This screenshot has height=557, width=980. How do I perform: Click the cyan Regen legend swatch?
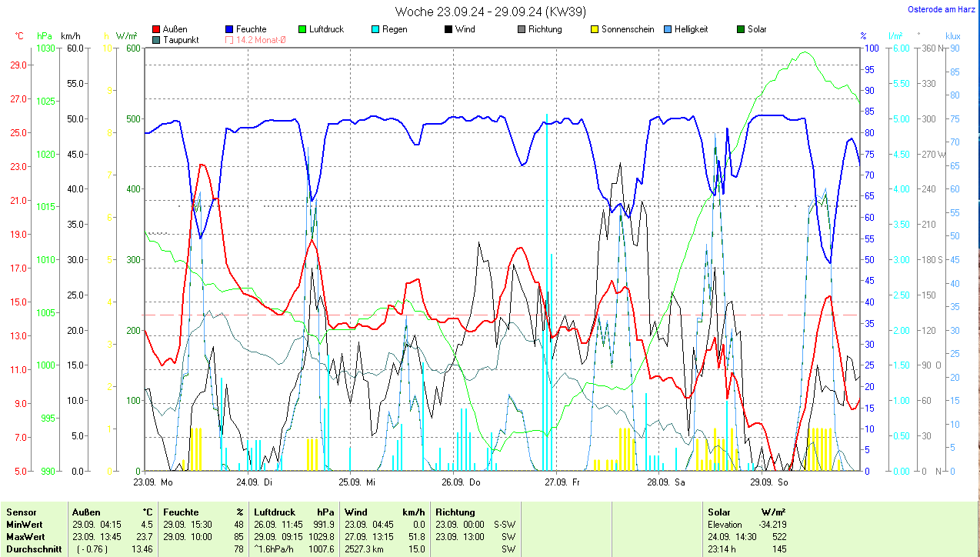pyautogui.click(x=375, y=29)
